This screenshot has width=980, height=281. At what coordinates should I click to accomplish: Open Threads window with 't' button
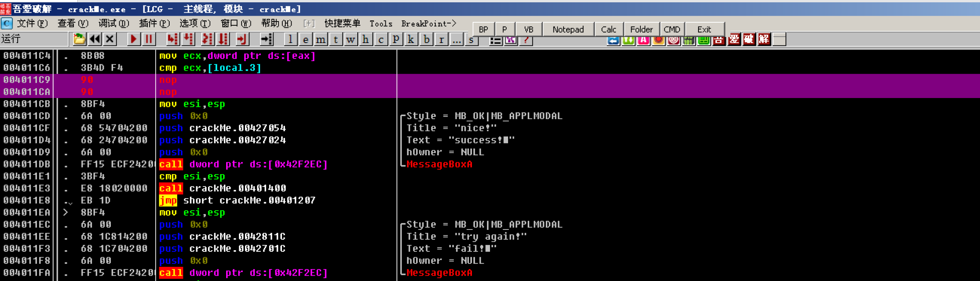336,39
